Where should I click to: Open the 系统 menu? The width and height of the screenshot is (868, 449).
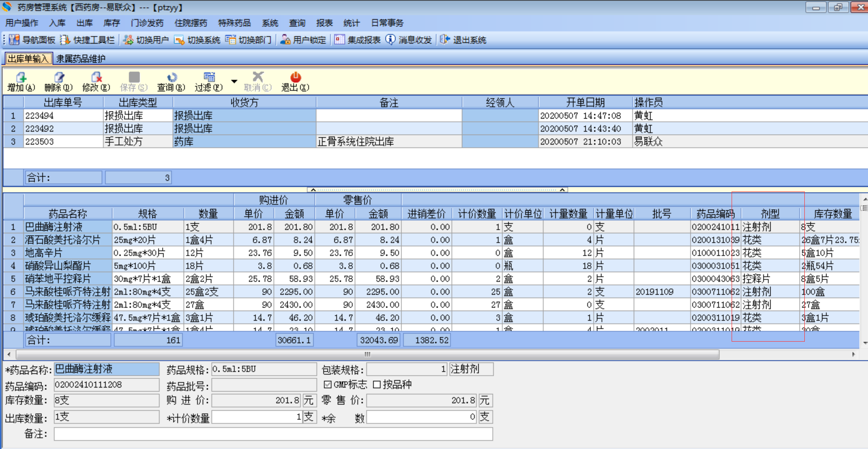click(x=270, y=23)
